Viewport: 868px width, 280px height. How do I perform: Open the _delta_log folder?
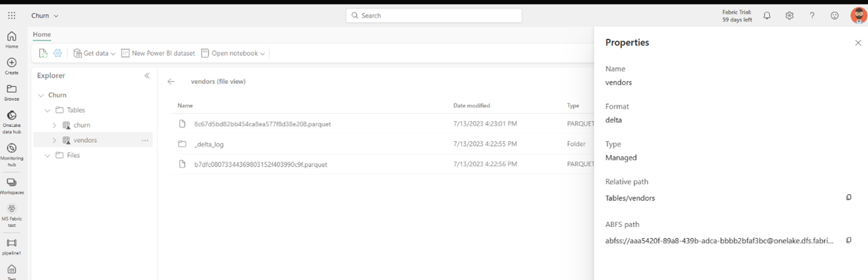(x=209, y=144)
